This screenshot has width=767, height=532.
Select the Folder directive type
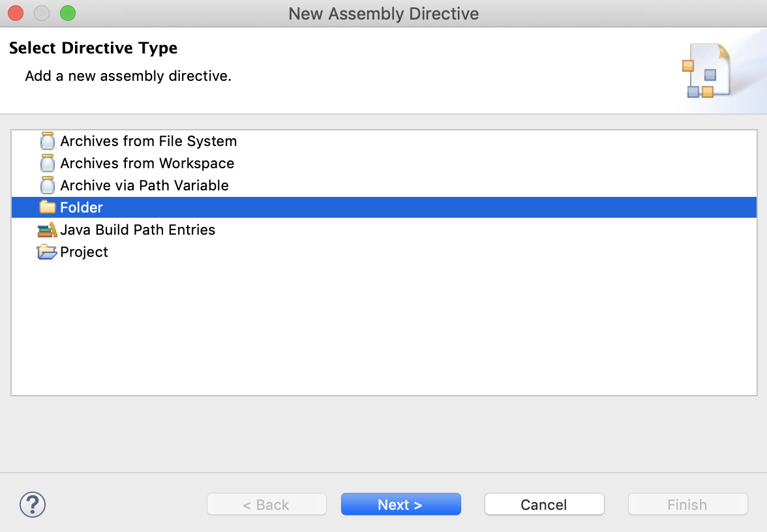click(82, 207)
